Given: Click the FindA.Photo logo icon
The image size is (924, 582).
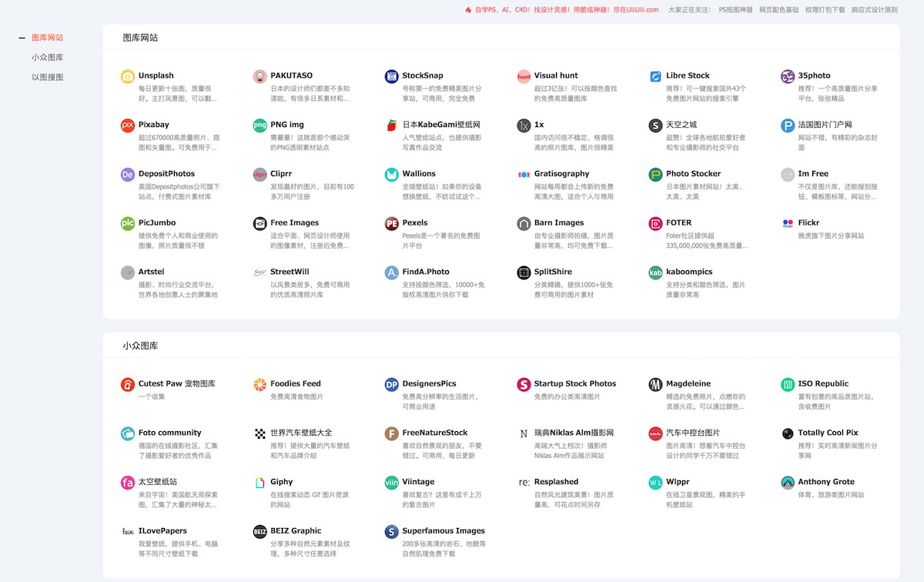Looking at the screenshot, I should 392,273.
